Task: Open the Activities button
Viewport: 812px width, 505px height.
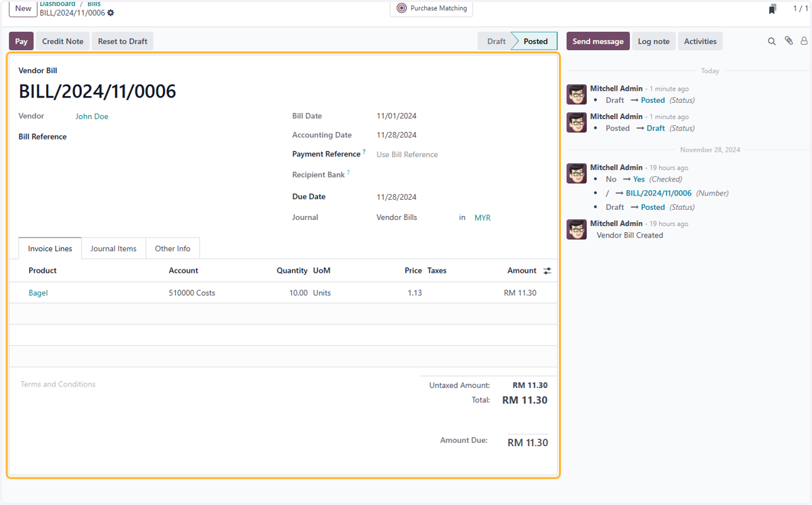Action: [x=700, y=41]
